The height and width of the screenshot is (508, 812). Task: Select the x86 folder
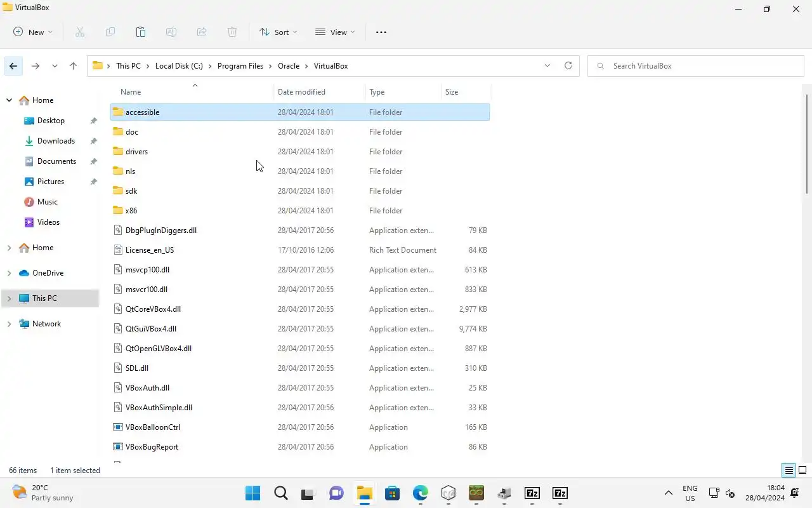click(x=300, y=210)
